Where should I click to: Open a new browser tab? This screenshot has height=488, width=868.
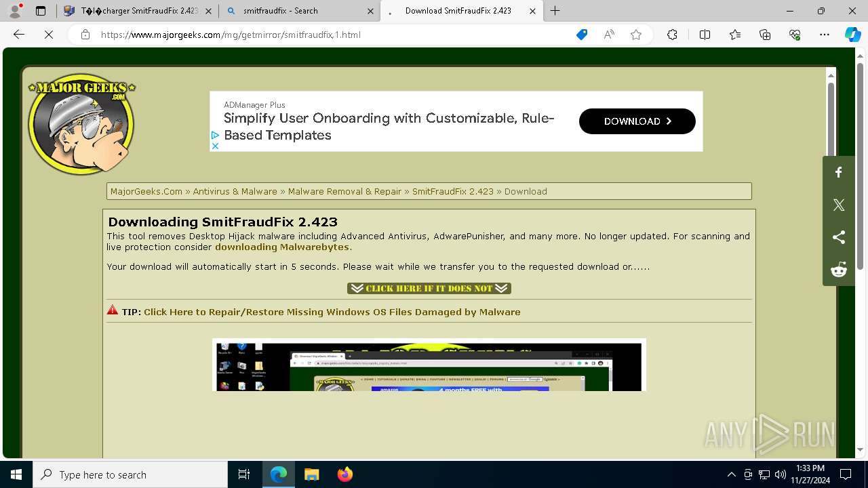[x=555, y=11]
